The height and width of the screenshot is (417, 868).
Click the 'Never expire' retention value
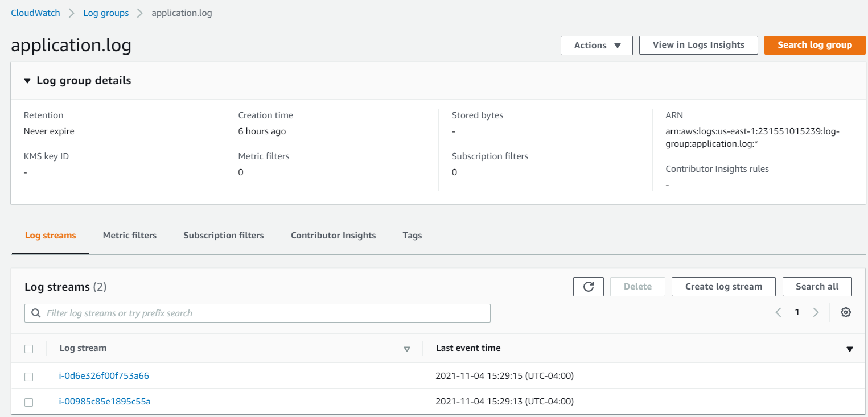[49, 131]
